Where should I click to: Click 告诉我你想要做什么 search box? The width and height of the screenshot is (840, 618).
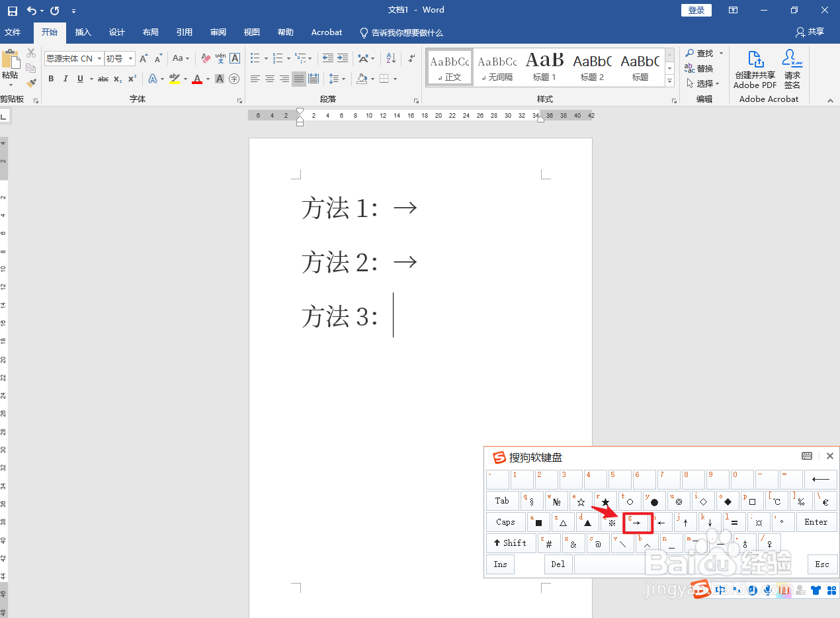[x=401, y=32]
